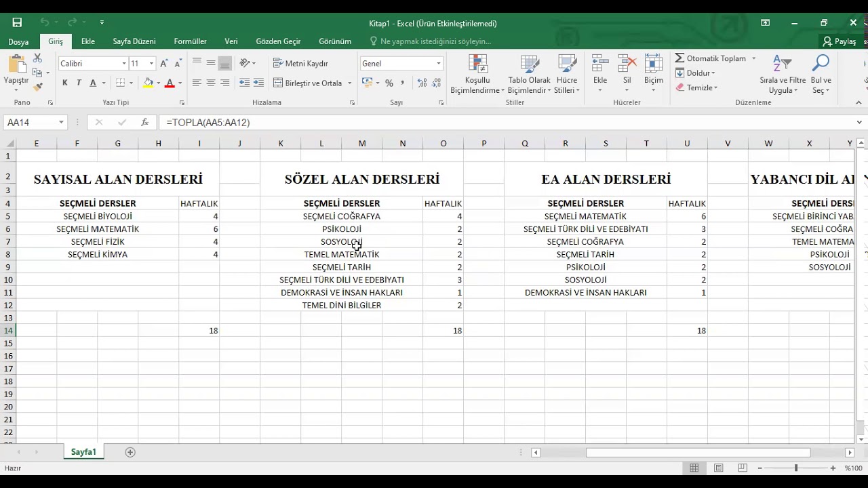Toggle Bold formatting
This screenshot has height=488, width=868.
click(x=64, y=83)
